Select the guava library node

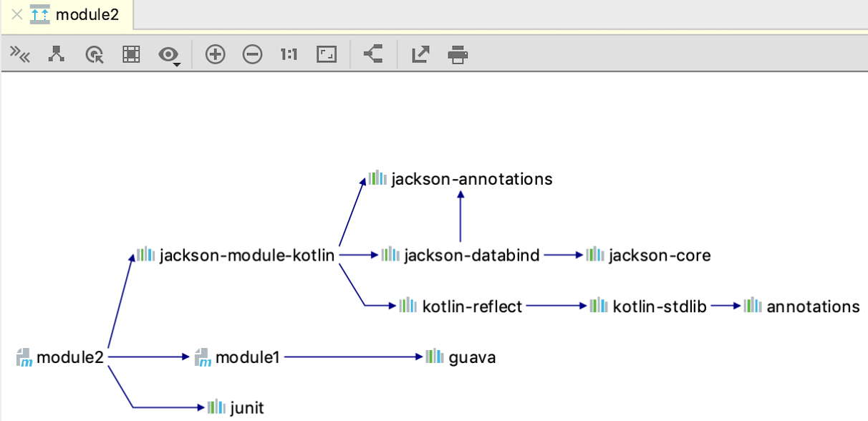(x=460, y=357)
